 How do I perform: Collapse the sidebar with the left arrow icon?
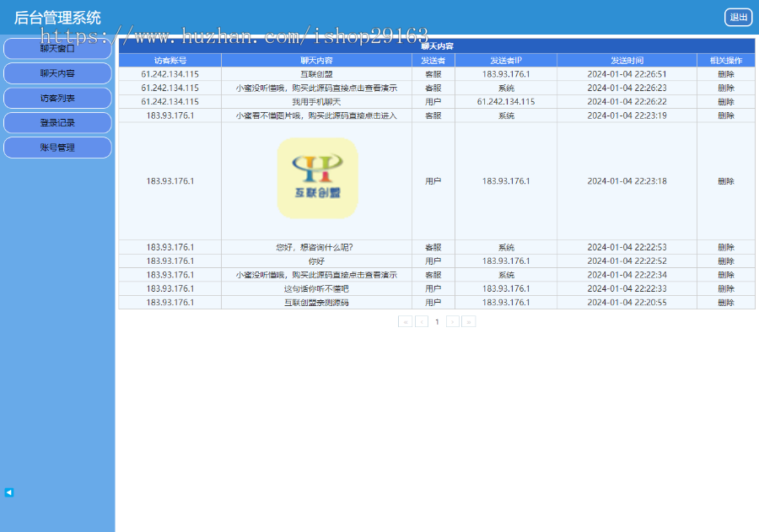[9, 492]
